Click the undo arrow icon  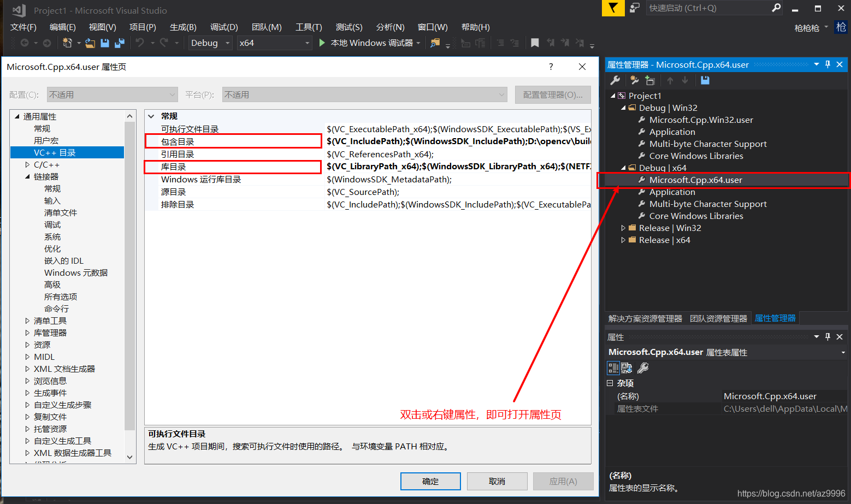140,43
